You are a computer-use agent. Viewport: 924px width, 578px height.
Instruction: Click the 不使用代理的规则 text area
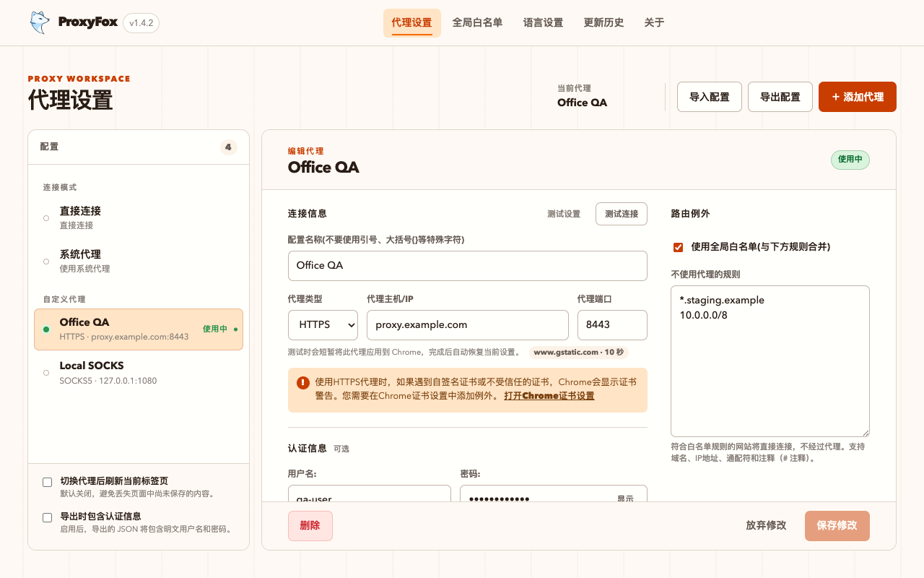tap(770, 361)
